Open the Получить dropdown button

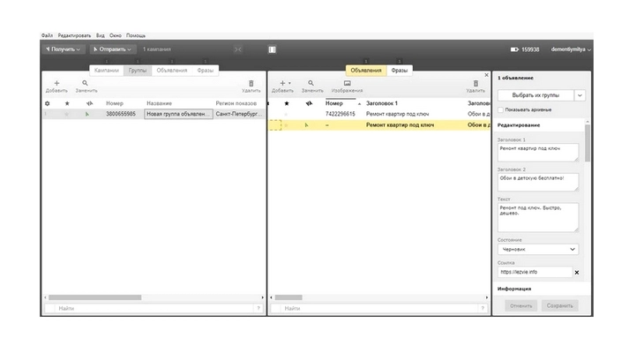(64, 49)
